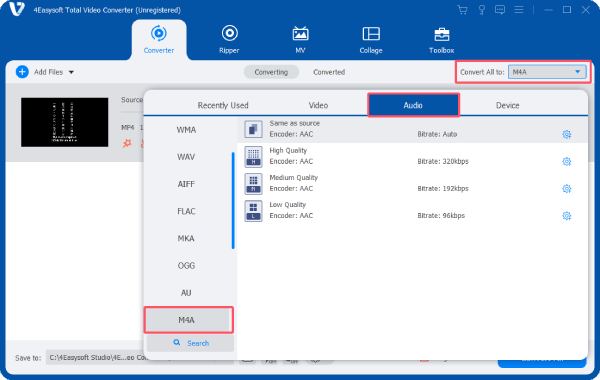Image resolution: width=600 pixels, height=380 pixels.
Task: Open the Convert All to dropdown
Action: pos(547,72)
